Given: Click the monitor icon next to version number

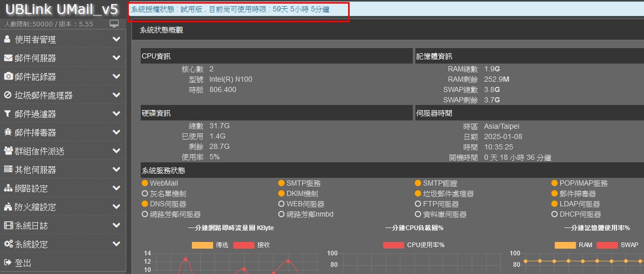Looking at the screenshot, I should [x=114, y=24].
